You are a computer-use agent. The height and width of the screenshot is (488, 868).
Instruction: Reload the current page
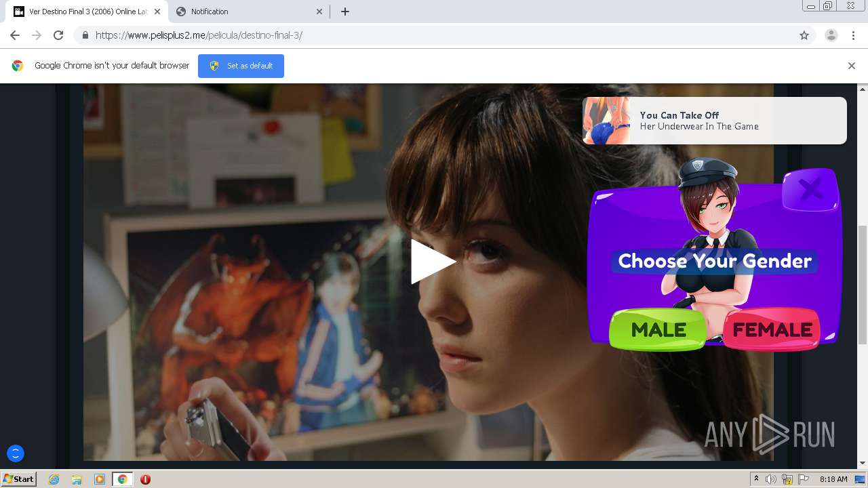coord(58,35)
